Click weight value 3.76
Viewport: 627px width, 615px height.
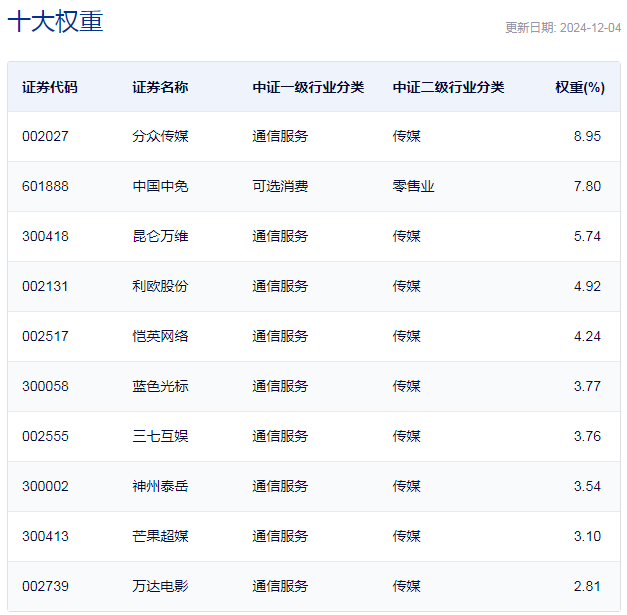click(587, 436)
